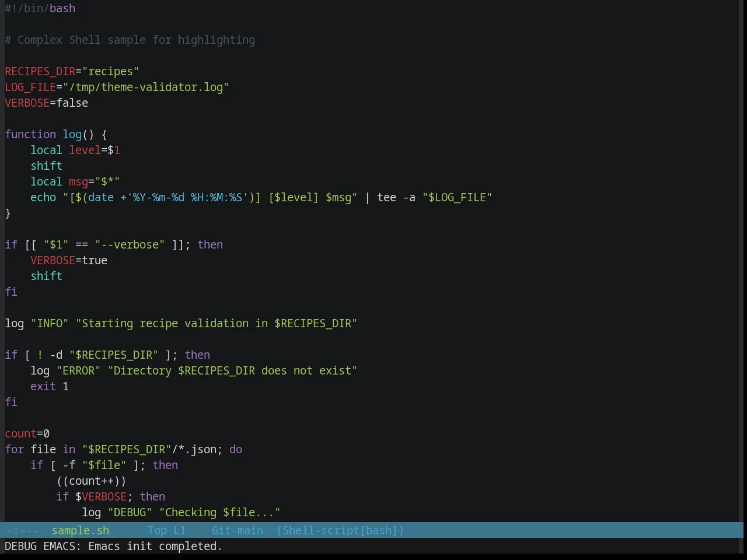Click the 'for' keyword in the loop
The height and width of the screenshot is (560, 747).
pos(15,449)
